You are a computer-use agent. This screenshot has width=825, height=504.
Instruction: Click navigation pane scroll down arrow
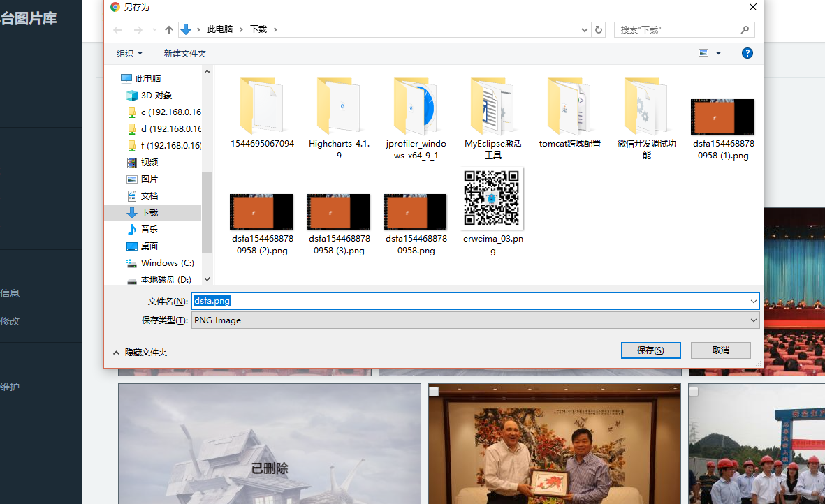207,279
